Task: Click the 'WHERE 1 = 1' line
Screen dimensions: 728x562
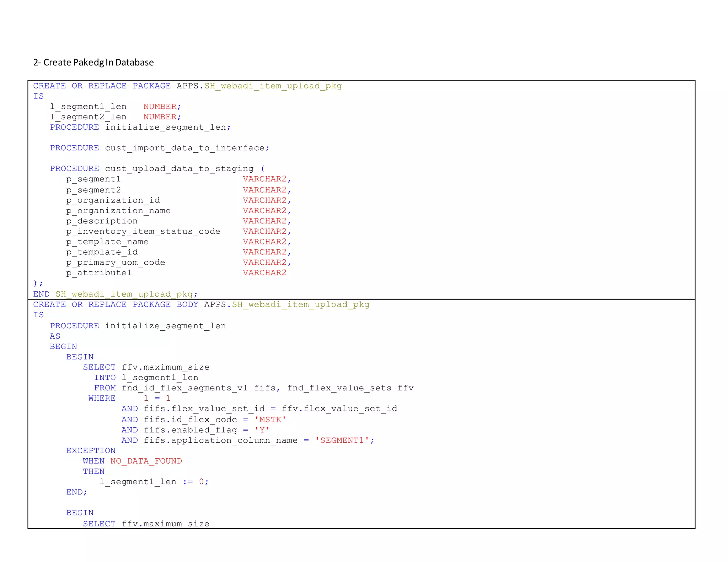Action: [x=129, y=398]
